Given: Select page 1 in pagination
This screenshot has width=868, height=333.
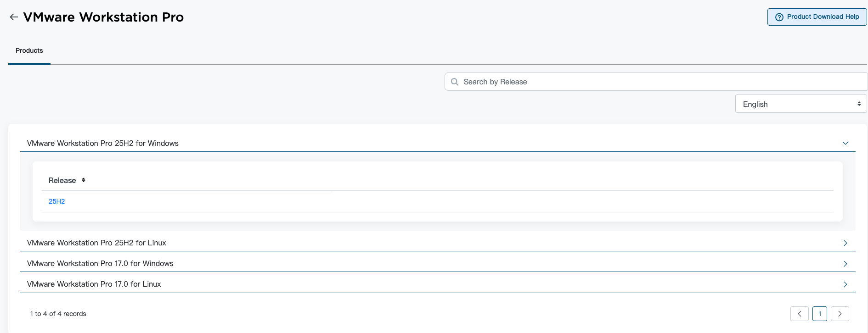Looking at the screenshot, I should tap(820, 314).
